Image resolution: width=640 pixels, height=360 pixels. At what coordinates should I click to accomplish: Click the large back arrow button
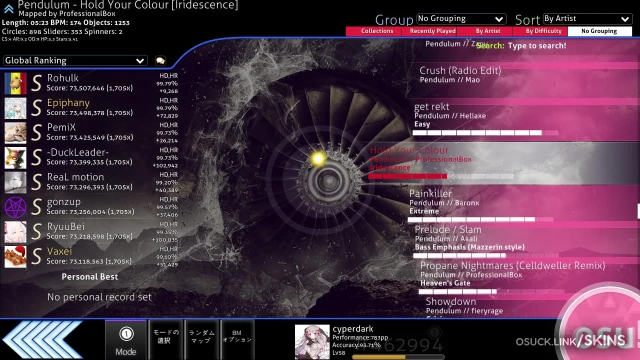point(43,340)
